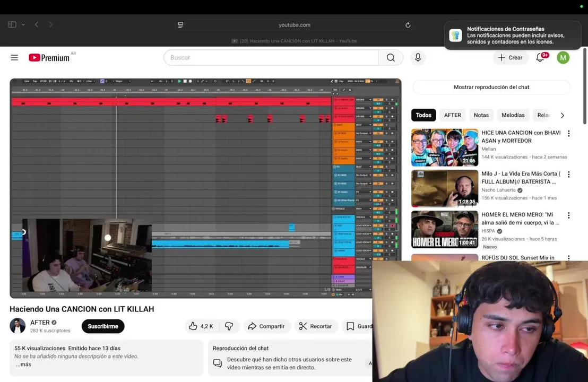Open the Crear button

click(510, 57)
